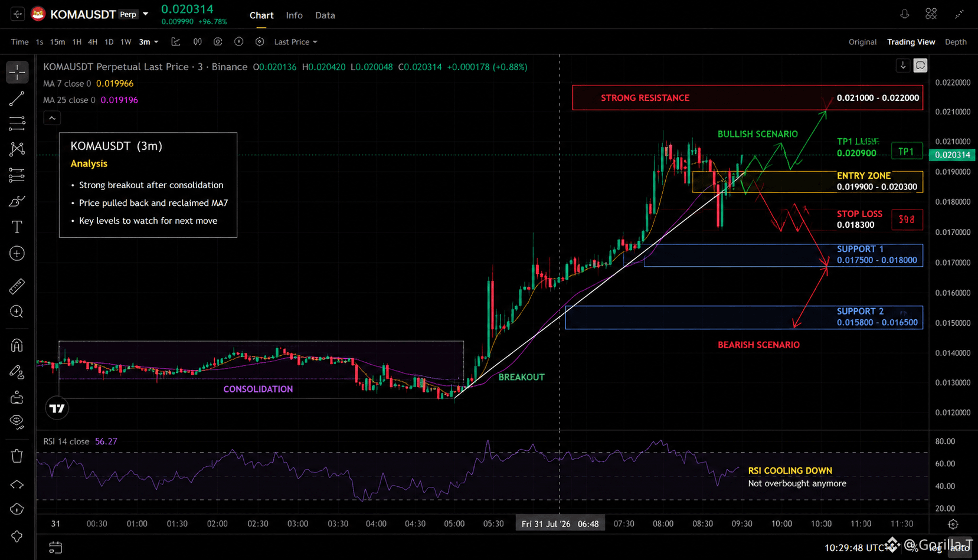Toggle hide all drawings eye icon
This screenshot has height=560, width=978.
17,421
